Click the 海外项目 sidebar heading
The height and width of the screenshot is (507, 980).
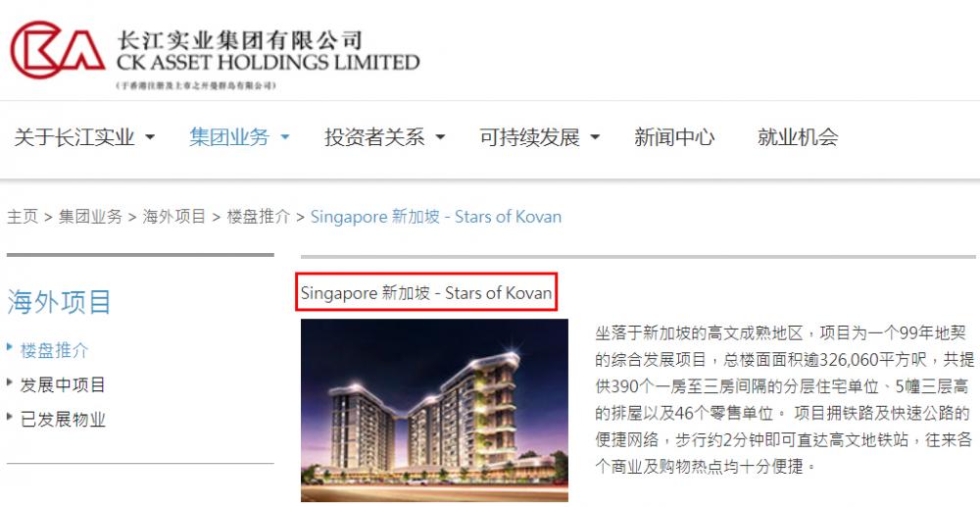click(60, 302)
